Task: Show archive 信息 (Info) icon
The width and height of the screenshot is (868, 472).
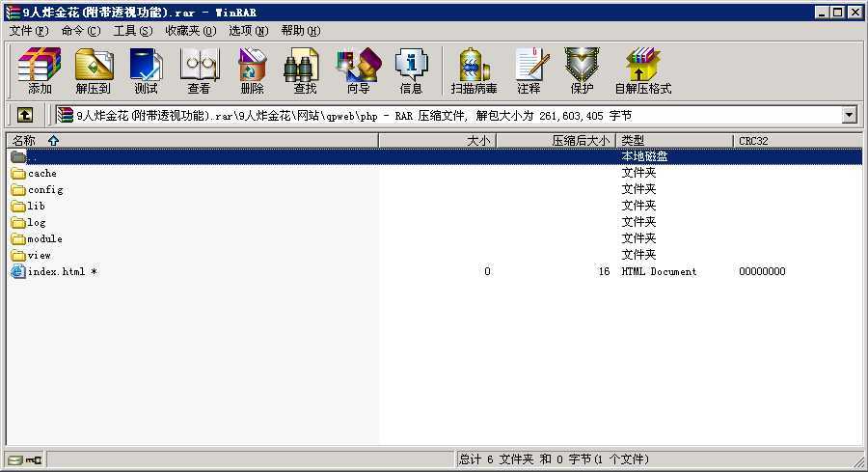Action: [411, 71]
